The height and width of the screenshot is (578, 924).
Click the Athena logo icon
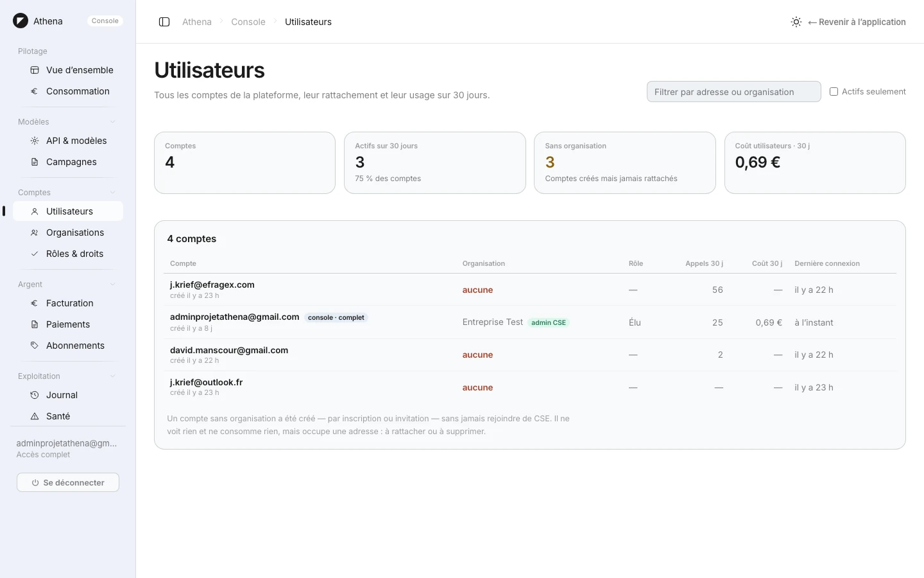coord(21,21)
